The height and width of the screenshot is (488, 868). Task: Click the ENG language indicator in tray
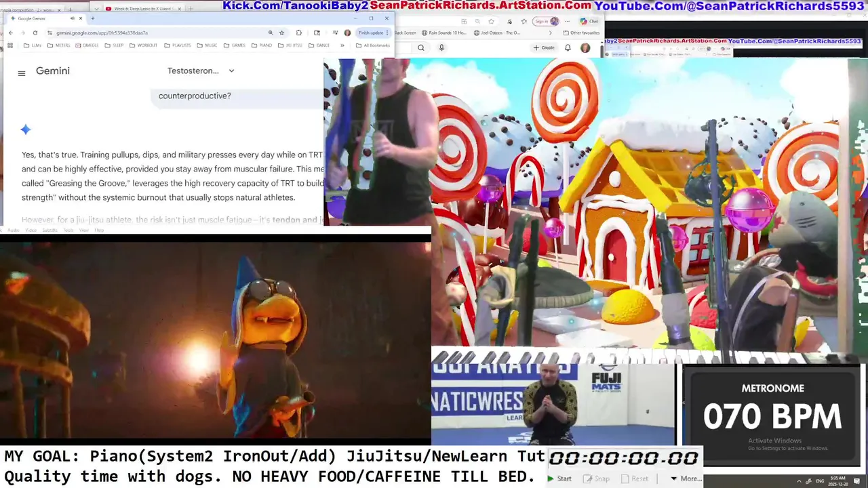[821, 481]
